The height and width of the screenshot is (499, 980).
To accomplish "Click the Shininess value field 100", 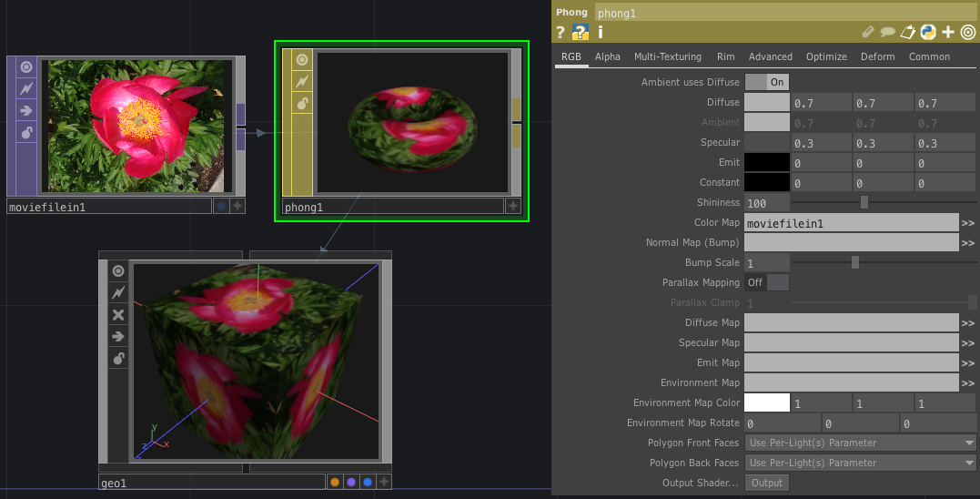I will [767, 202].
